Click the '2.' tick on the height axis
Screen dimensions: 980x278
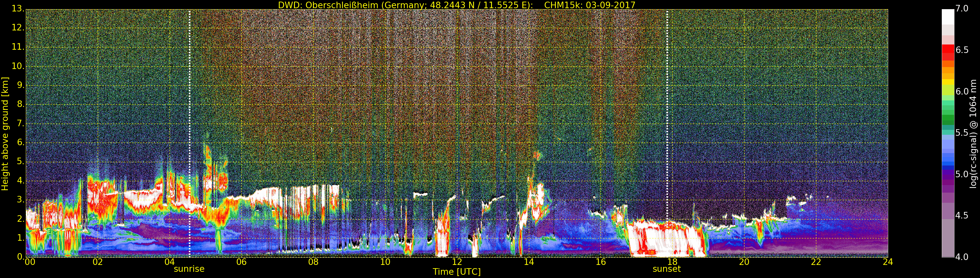(21, 218)
